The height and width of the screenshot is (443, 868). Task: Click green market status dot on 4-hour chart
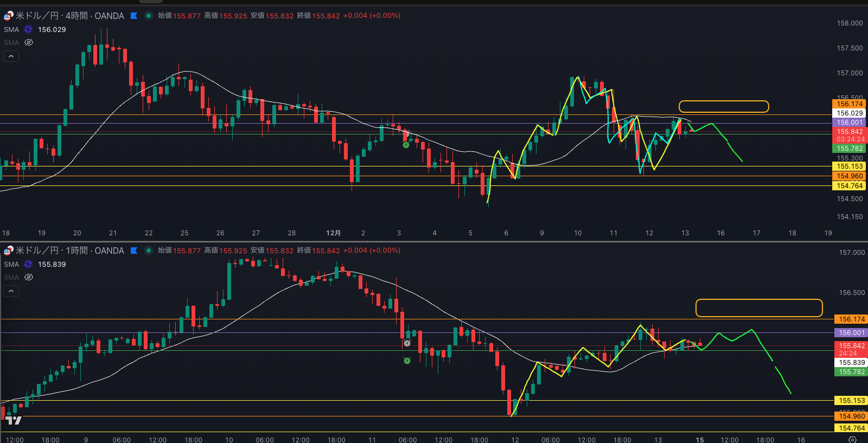tap(148, 16)
